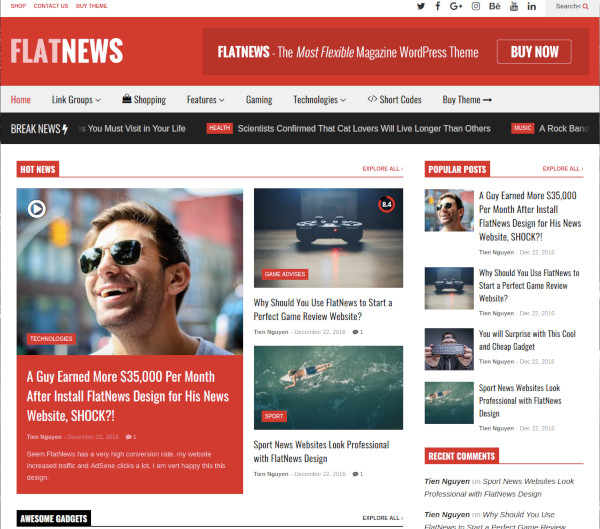Open the YouTube social icon
Viewport: 600px width, 529px height.
514,6
